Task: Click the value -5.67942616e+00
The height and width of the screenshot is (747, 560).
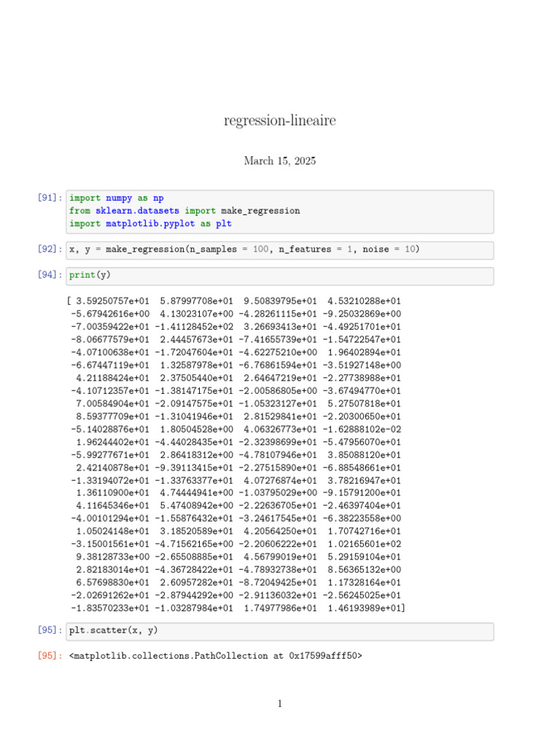Action: click(x=110, y=314)
